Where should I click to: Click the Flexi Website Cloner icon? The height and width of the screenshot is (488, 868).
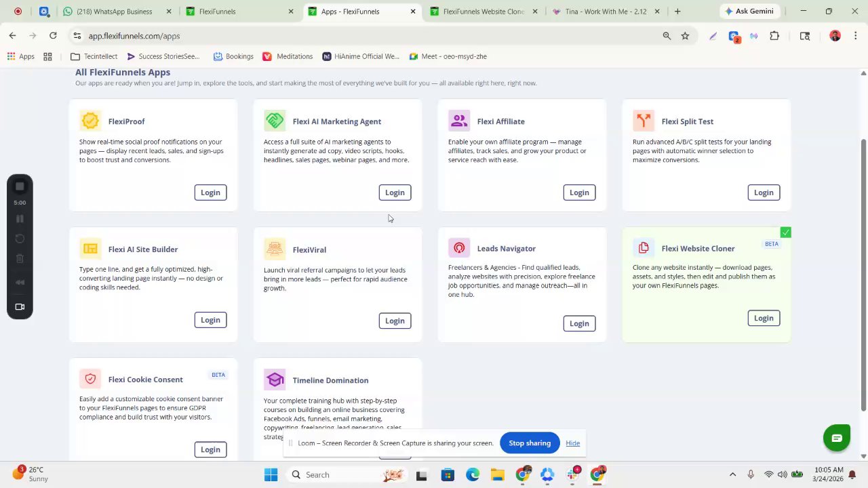(x=644, y=248)
